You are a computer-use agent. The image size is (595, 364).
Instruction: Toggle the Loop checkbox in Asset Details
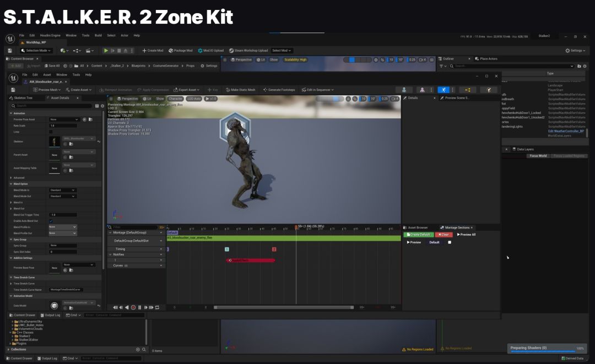tap(51, 132)
